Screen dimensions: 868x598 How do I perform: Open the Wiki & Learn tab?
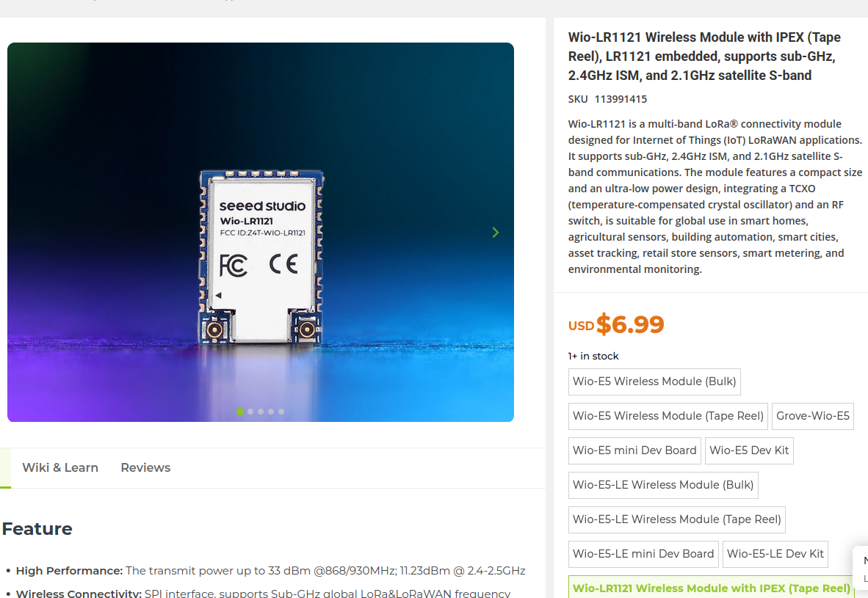pos(60,467)
